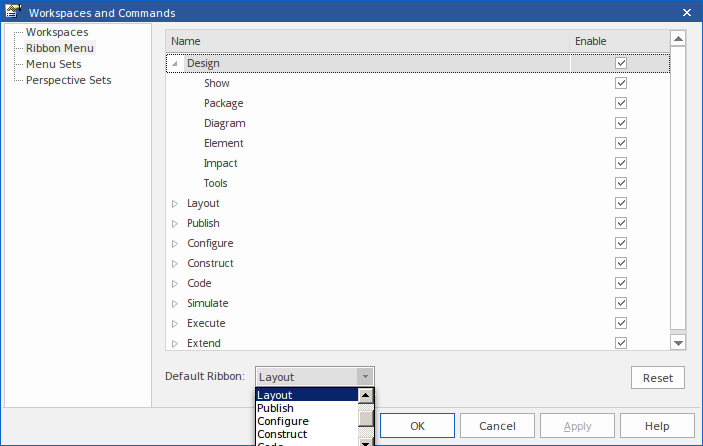Open the Menu Sets page

(53, 64)
